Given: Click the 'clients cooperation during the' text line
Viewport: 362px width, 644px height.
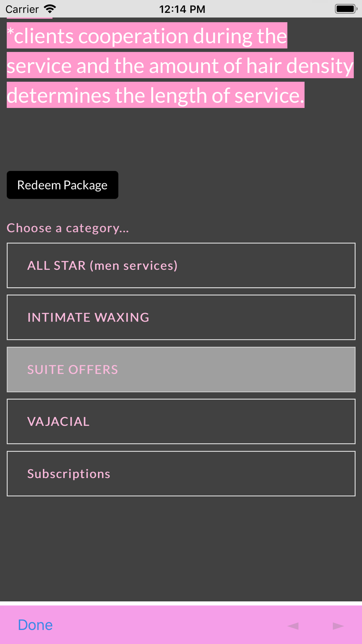Looking at the screenshot, I should pyautogui.click(x=147, y=35).
